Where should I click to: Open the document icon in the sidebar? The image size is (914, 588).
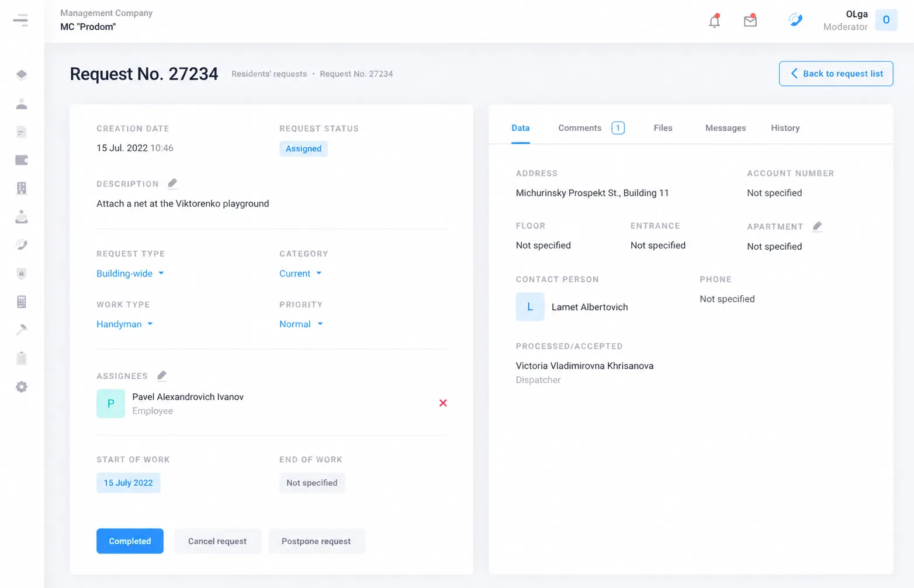tap(22, 132)
